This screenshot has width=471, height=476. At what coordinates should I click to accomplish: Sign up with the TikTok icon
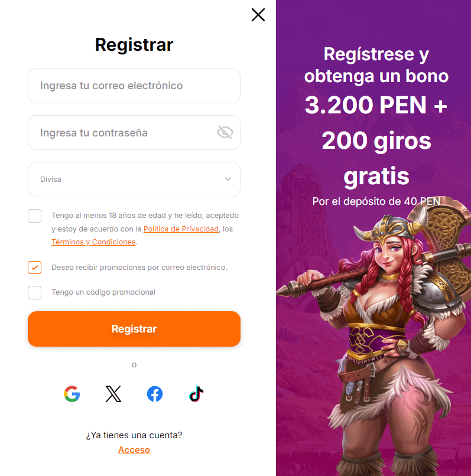(196, 394)
